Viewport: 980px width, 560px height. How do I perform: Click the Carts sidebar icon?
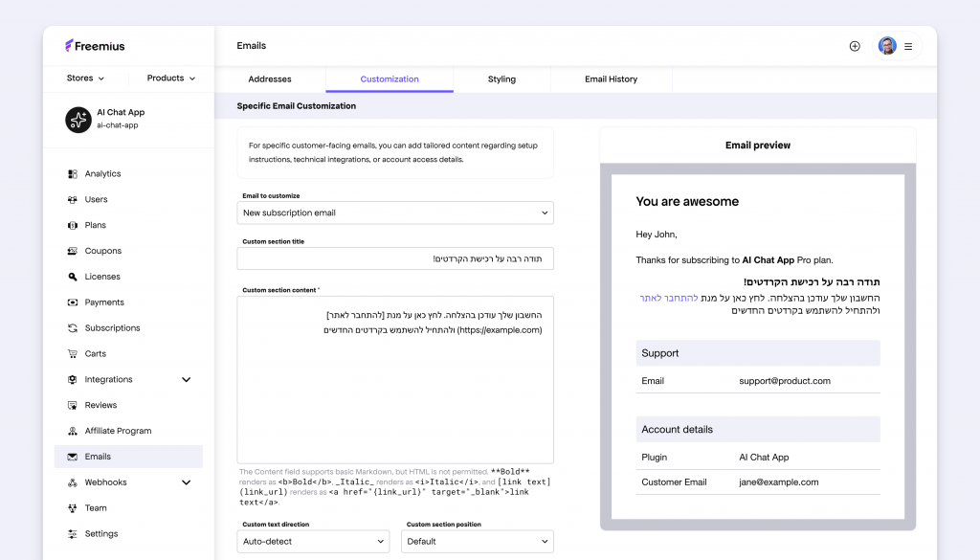tap(73, 353)
